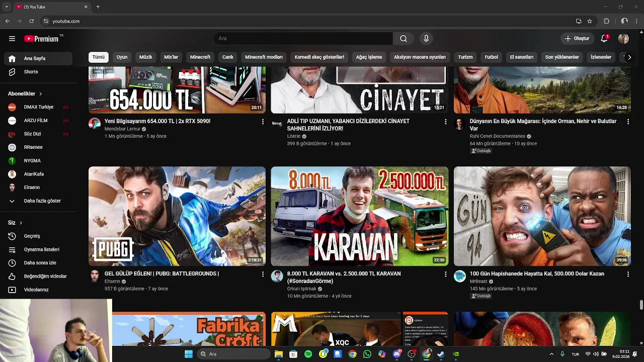Open WhatsApp from the taskbar
Image resolution: width=644 pixels, height=362 pixels.
click(367, 354)
